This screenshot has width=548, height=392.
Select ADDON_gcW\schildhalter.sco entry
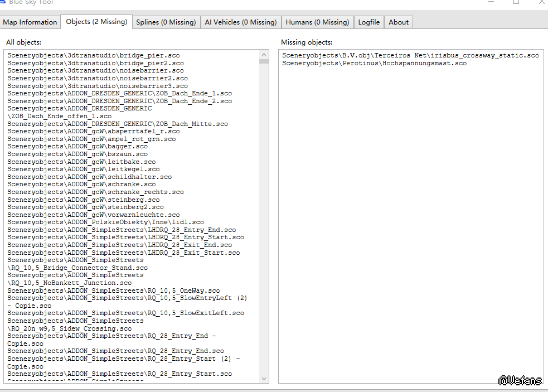click(89, 177)
